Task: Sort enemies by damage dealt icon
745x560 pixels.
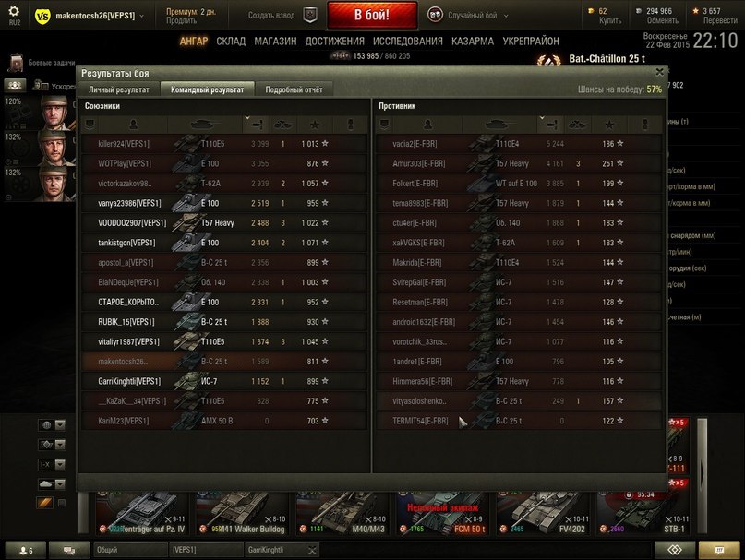Action: [x=552, y=125]
